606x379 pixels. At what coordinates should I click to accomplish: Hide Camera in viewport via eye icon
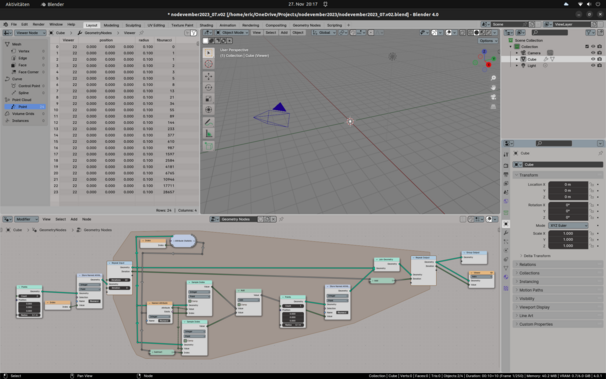tap(593, 53)
